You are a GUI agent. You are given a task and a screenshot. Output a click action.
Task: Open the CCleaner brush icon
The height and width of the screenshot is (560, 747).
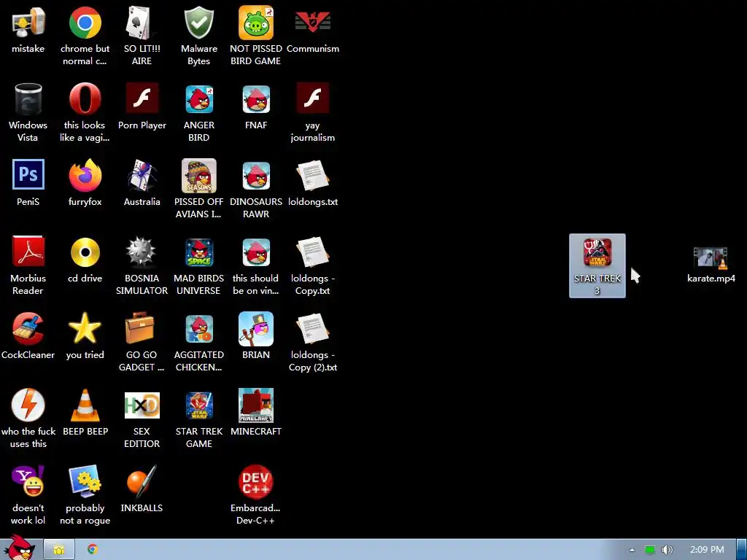tap(28, 329)
